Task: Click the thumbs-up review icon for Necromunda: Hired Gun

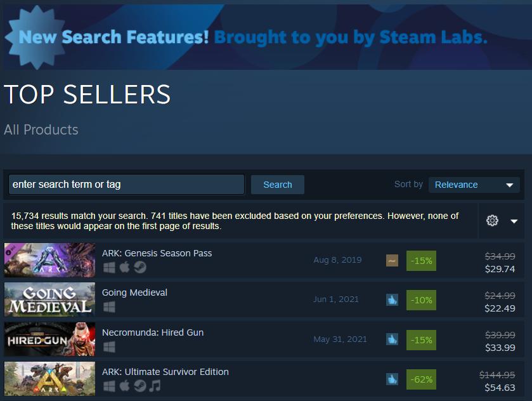Action: click(x=392, y=339)
